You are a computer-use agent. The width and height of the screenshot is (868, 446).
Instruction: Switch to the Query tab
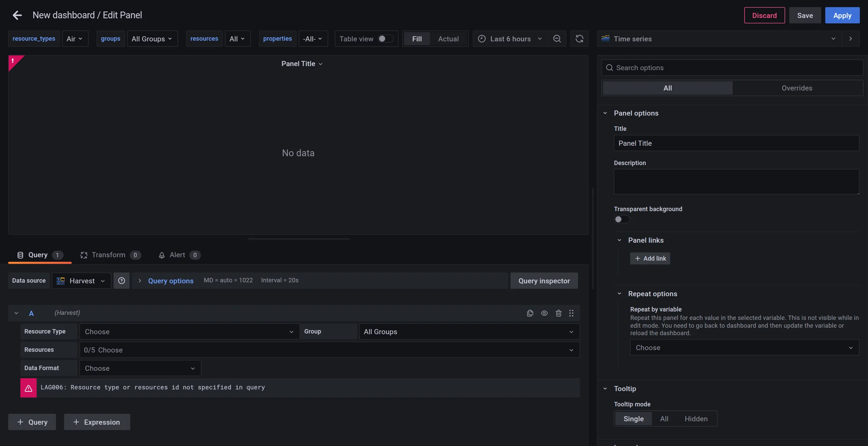[x=40, y=255]
